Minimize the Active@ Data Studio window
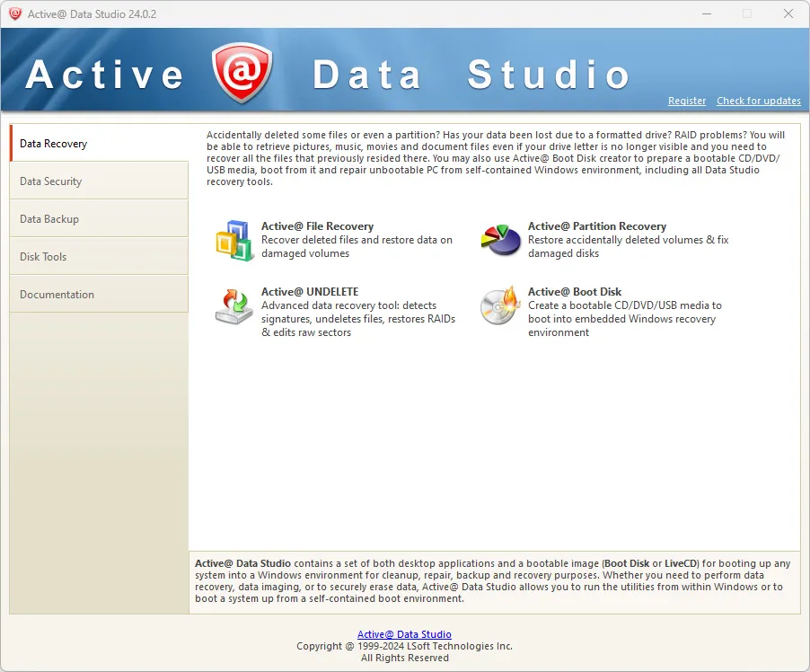Viewport: 810px width, 672px height. click(707, 14)
